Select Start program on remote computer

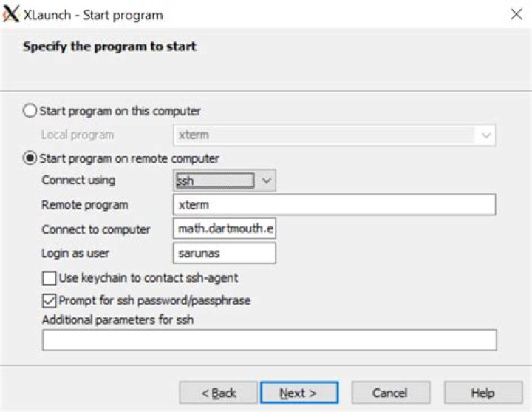click(x=30, y=158)
